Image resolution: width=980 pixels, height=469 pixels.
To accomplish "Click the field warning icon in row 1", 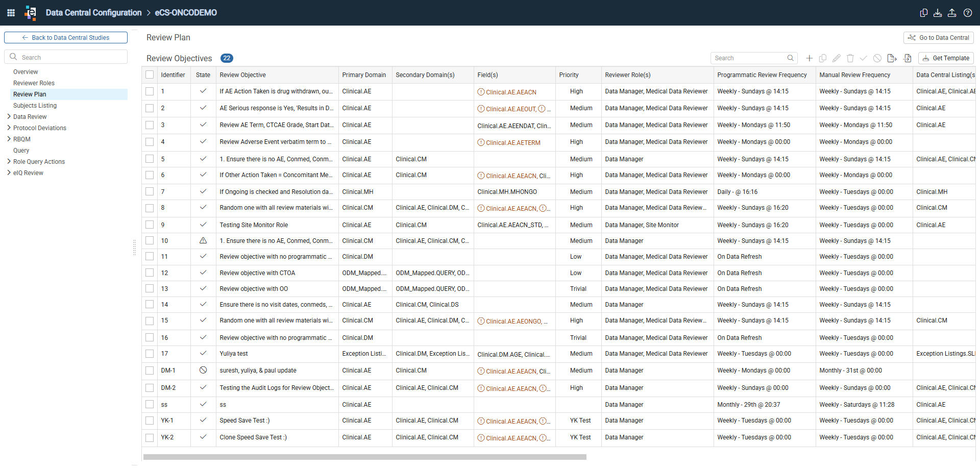I will [x=481, y=92].
